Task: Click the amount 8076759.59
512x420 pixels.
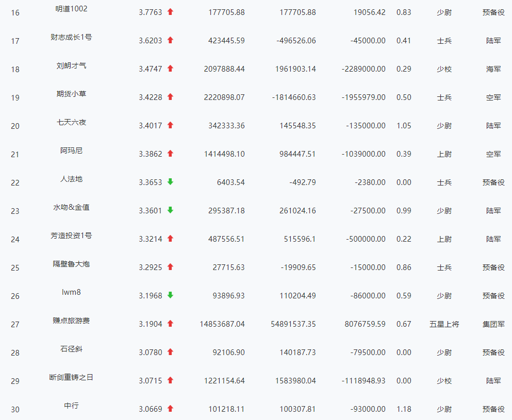Action: click(x=365, y=324)
